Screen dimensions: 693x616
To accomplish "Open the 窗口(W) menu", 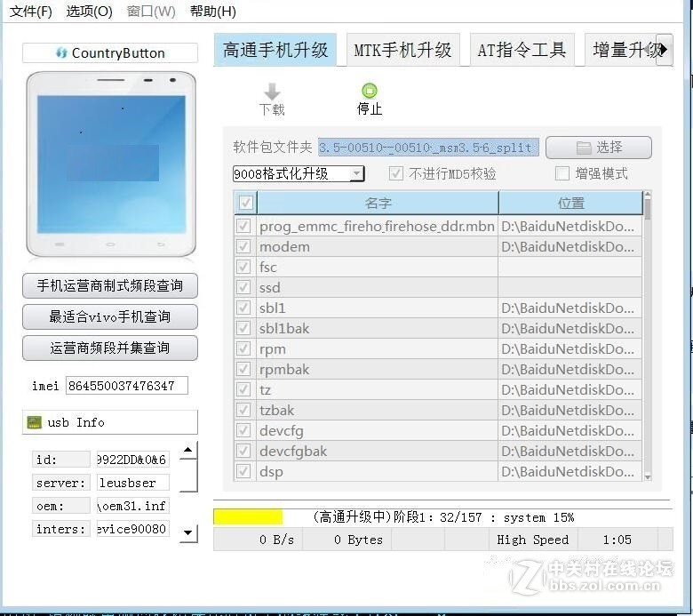I will pyautogui.click(x=151, y=11).
